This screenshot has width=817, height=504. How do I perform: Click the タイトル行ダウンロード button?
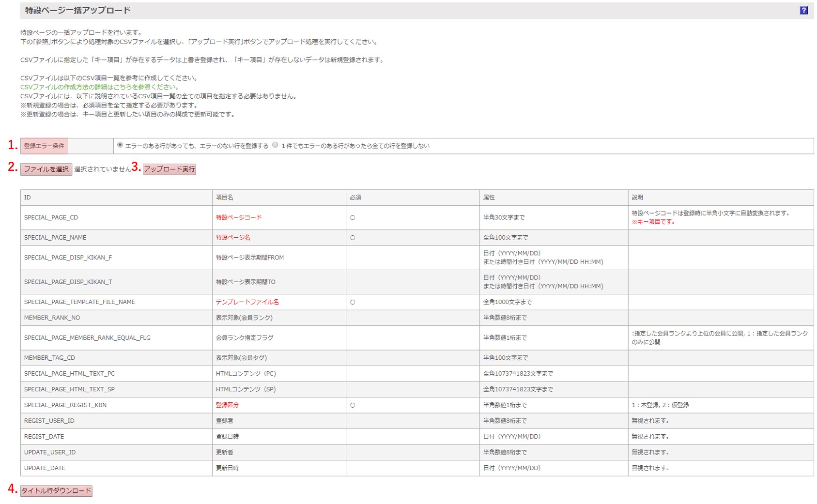[x=56, y=490]
